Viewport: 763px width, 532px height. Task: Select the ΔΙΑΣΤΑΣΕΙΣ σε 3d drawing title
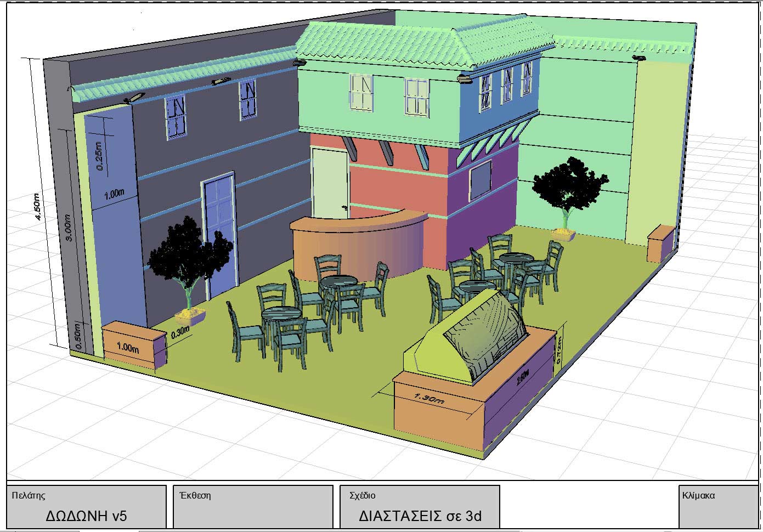[x=420, y=516]
